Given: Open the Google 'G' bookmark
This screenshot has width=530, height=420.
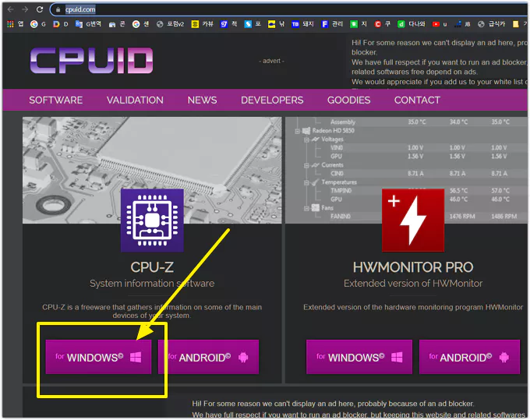Looking at the screenshot, I should point(37,24).
